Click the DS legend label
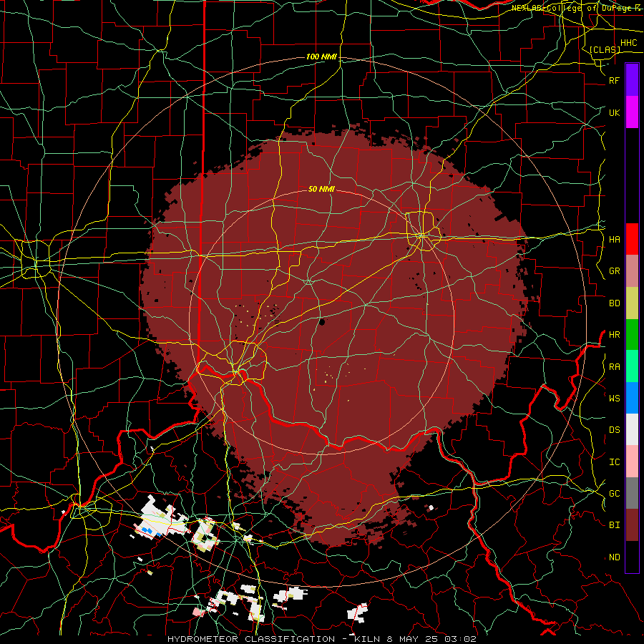 [614, 430]
